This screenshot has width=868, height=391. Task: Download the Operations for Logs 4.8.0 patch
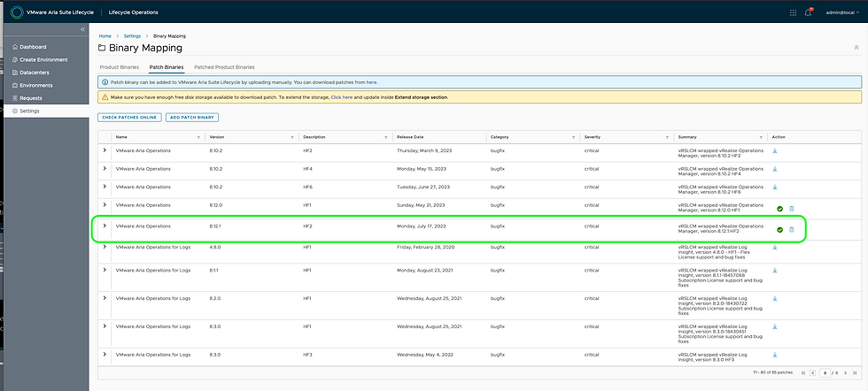click(775, 247)
